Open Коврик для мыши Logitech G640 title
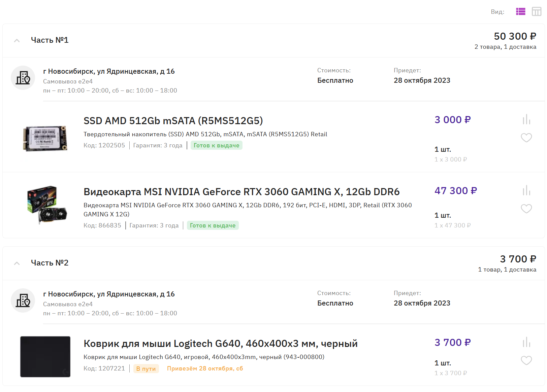The image size is (547, 392). click(220, 344)
